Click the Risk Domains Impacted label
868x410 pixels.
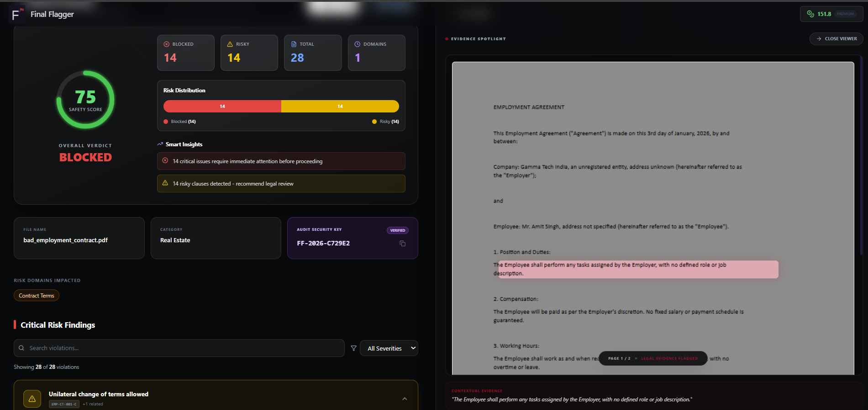click(x=47, y=281)
